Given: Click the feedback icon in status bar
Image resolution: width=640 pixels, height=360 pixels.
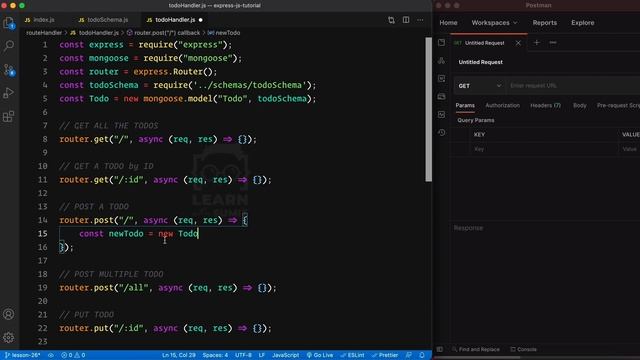Looking at the screenshot, I should pos(409,355).
